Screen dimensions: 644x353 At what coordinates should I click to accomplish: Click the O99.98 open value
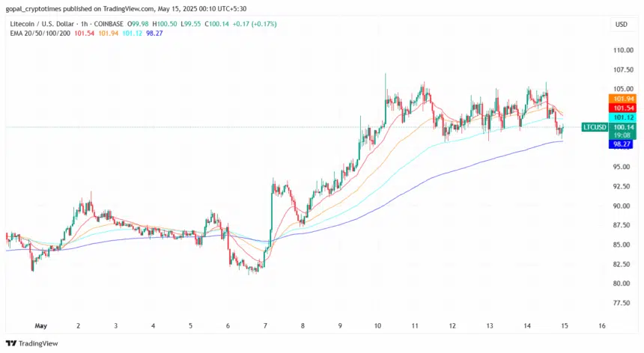pos(138,24)
